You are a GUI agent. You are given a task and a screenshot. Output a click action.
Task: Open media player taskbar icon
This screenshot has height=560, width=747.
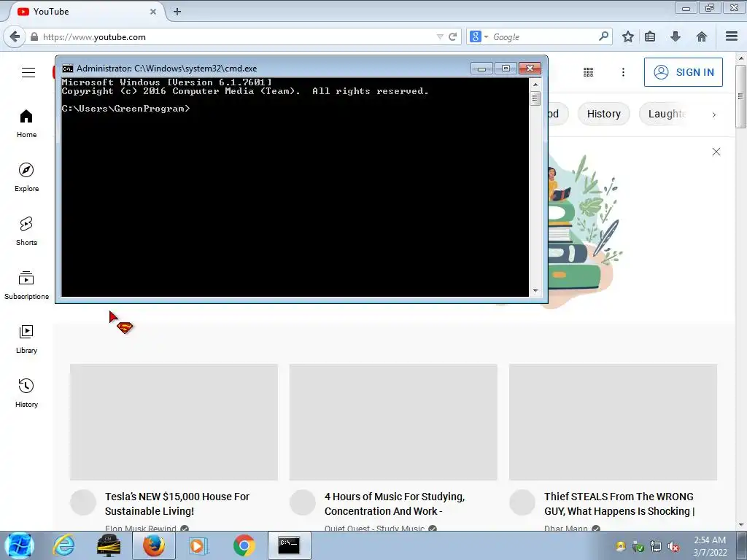tap(197, 545)
